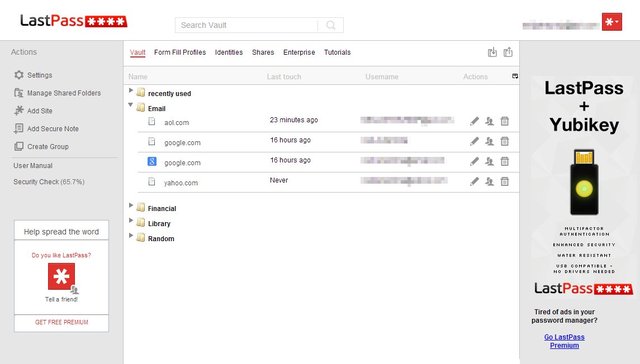Screen dimensions: 640x364
Task: Share the yahoo.com entry
Action: click(489, 182)
